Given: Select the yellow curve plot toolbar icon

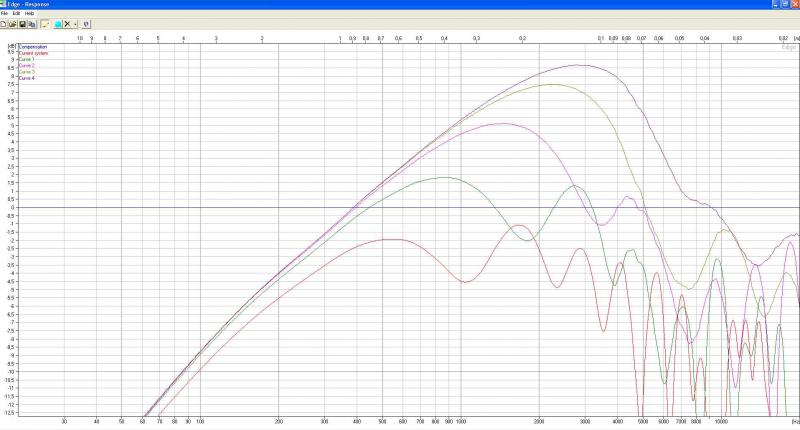Looking at the screenshot, I should (45, 22).
